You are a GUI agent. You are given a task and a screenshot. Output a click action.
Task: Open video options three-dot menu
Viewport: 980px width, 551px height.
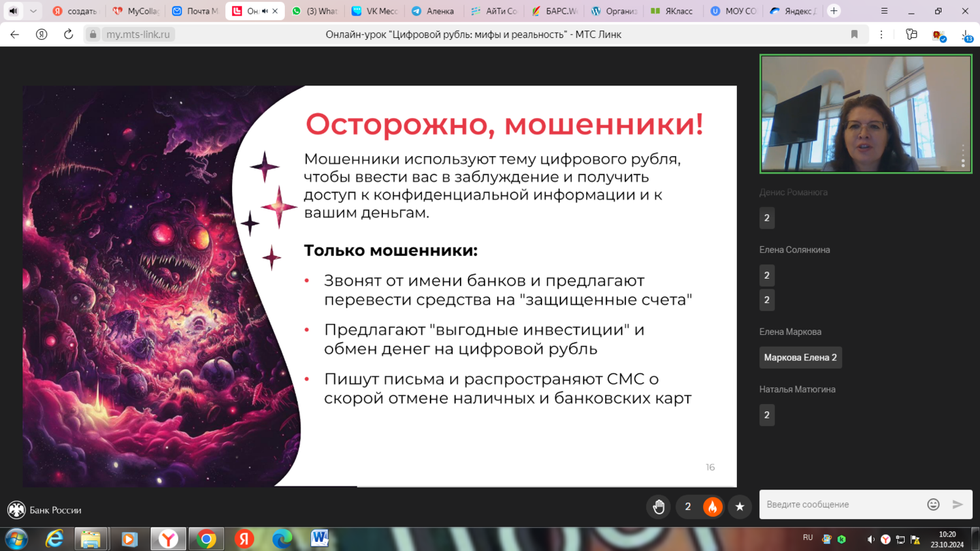coord(963,157)
